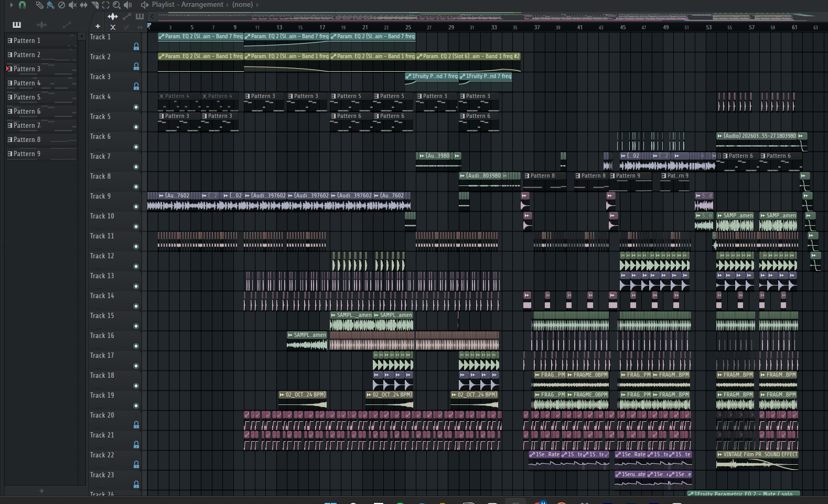Viewport: 828px width, 504px height.
Task: Select the SAMPL_amen clip on Track 16
Action: coord(307,342)
